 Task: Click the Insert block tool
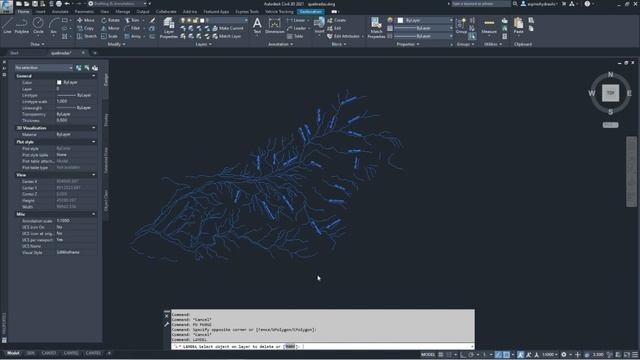[x=320, y=26]
